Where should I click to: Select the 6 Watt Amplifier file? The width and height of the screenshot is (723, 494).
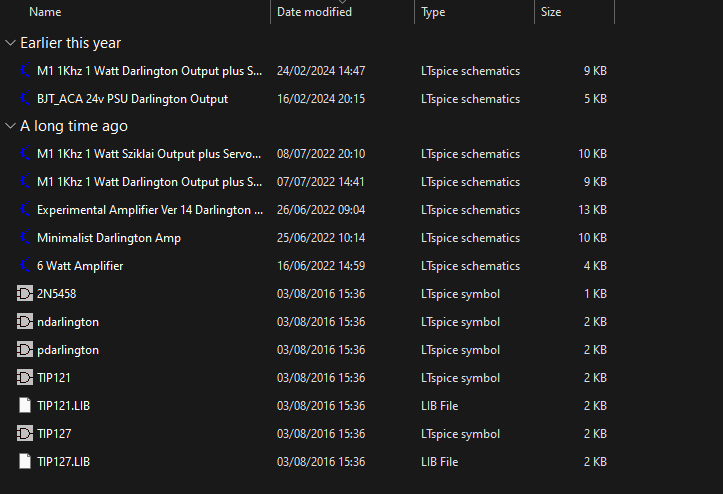[80, 266]
